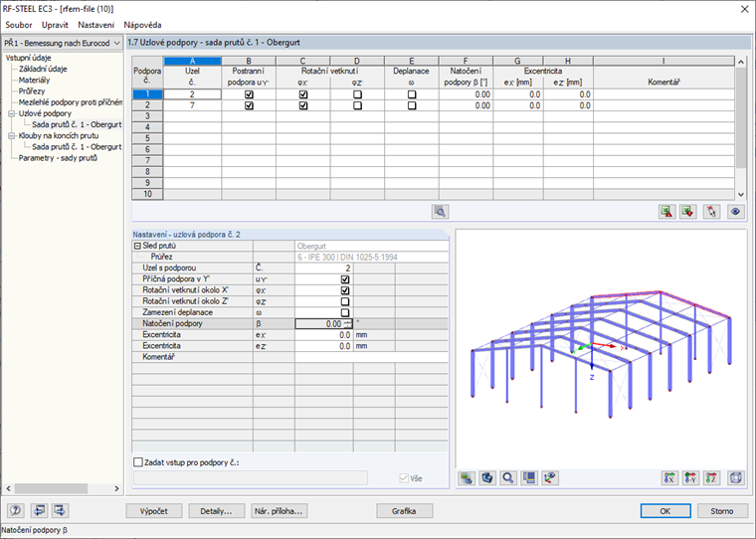This screenshot has height=539, width=756.
Task: Click the axis with eye view icon
Action: [550, 477]
